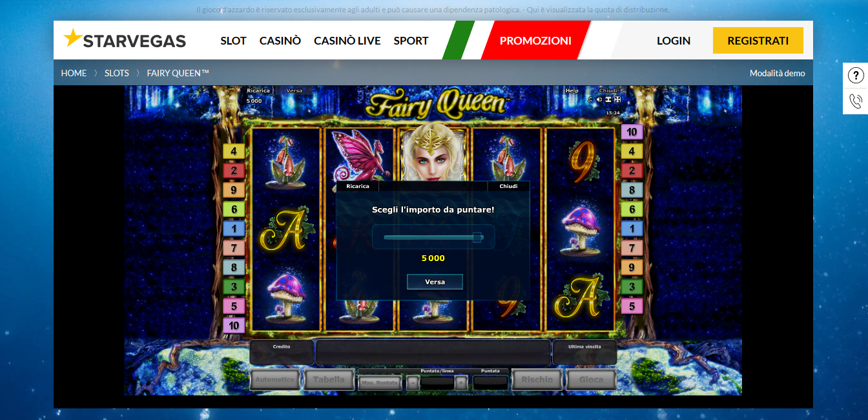Select payline number 10 on right side
The image size is (868, 420).
[632, 132]
